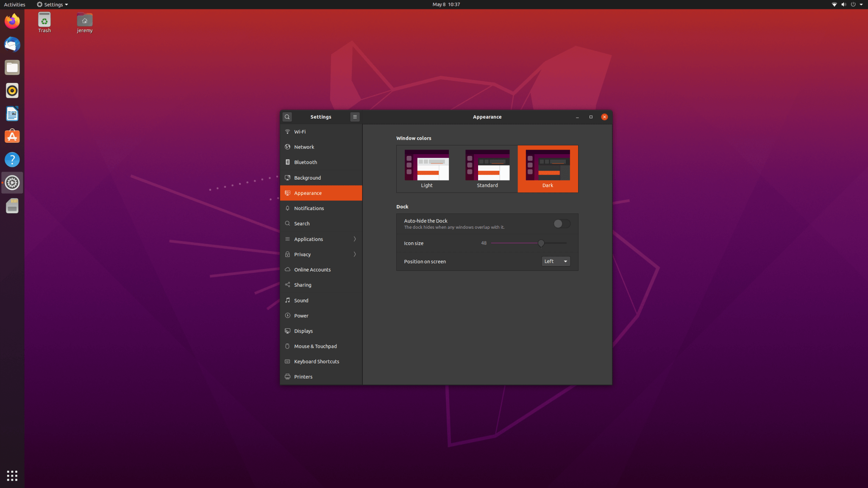
Task: Open the Files manager icon
Action: click(x=12, y=67)
